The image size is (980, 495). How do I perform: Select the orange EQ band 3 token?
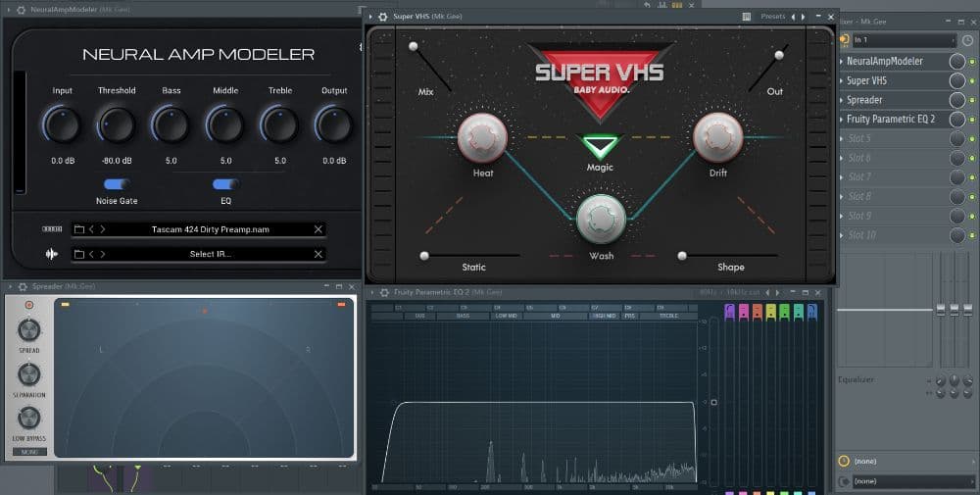(757, 312)
